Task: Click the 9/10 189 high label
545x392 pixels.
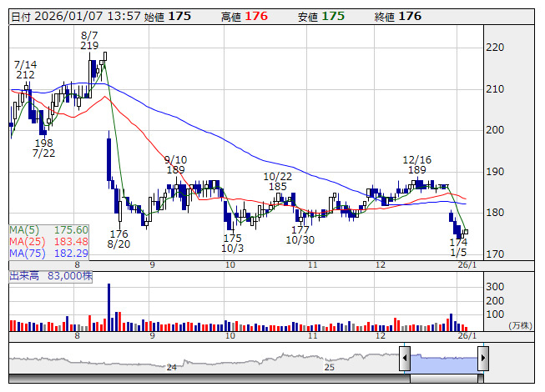Action: tap(175, 164)
